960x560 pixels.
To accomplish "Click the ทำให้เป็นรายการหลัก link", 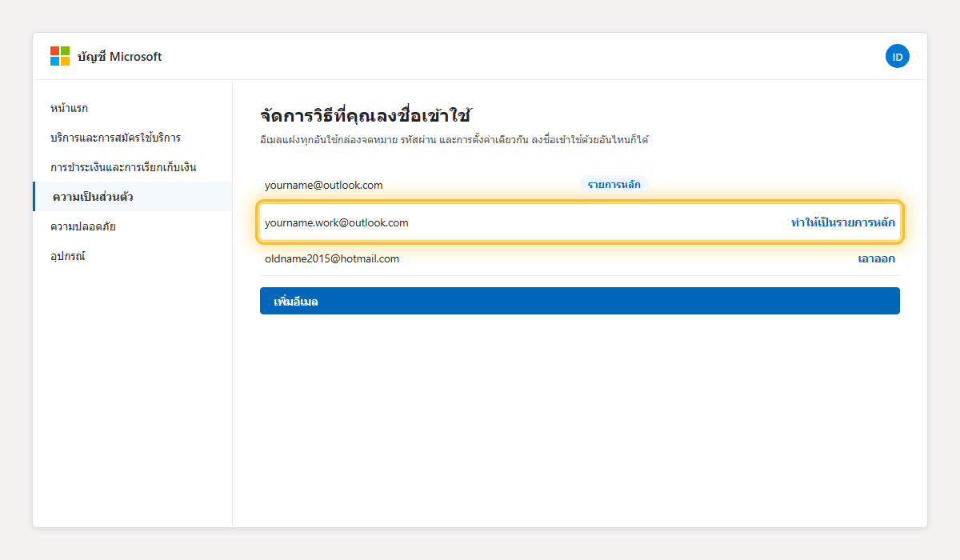I will tap(843, 222).
